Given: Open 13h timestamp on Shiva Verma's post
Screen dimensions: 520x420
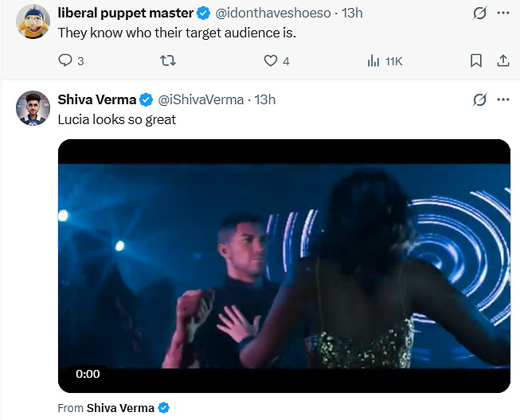Looking at the screenshot, I should 264,99.
